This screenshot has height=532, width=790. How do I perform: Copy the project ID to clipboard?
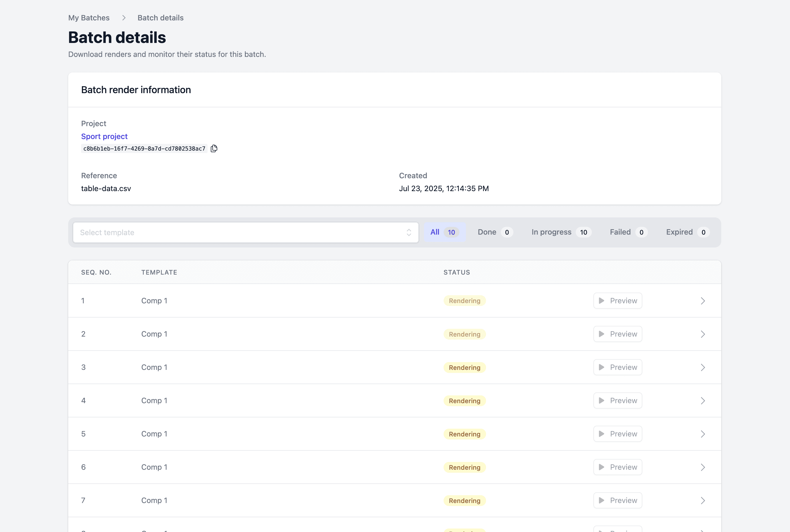(214, 148)
